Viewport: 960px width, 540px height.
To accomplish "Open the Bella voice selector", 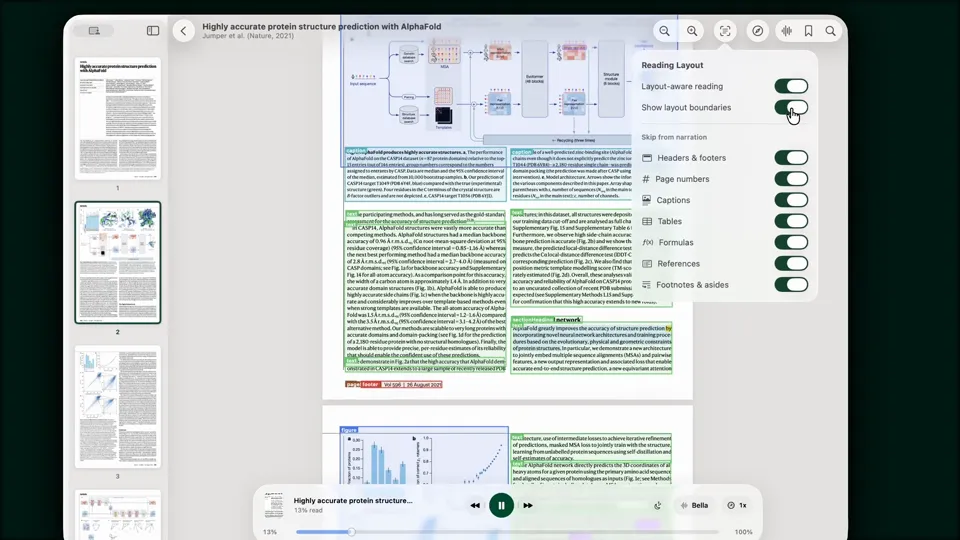I will coord(694,506).
